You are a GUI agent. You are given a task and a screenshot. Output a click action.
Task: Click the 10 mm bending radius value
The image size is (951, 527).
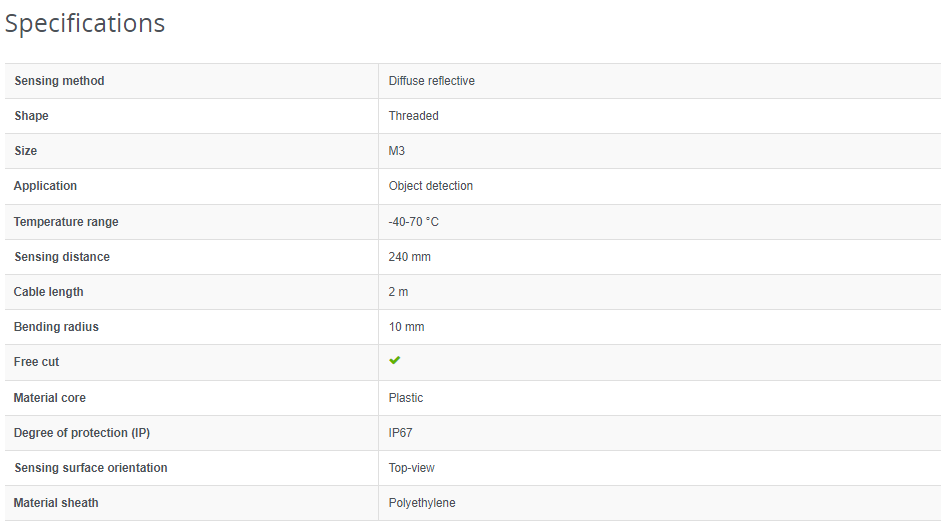406,327
